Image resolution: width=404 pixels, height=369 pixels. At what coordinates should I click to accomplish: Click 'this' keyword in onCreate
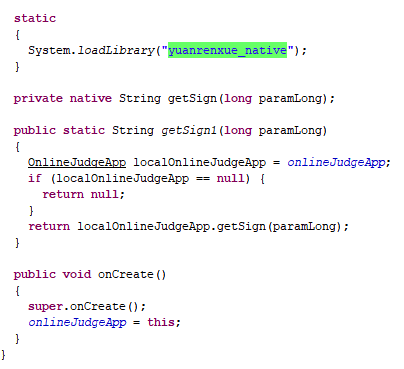tap(161, 322)
